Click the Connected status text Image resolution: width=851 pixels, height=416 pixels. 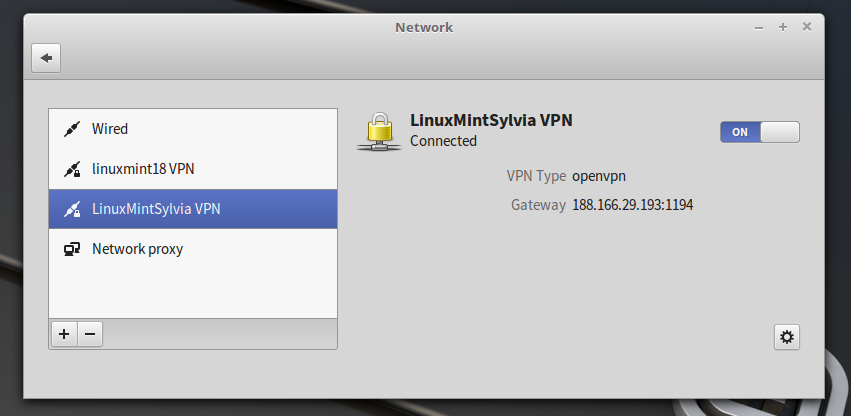(x=443, y=141)
